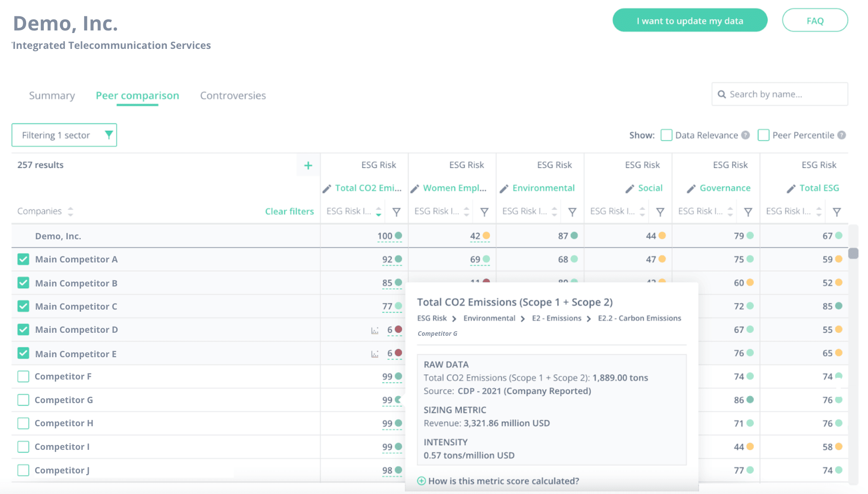This screenshot has height=494, width=868.
Task: Click the vertical scrollbar thumb
Action: pos(853,253)
